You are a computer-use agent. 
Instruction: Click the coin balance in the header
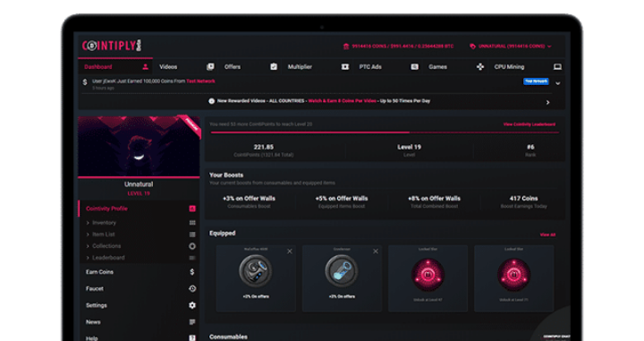pos(402,46)
